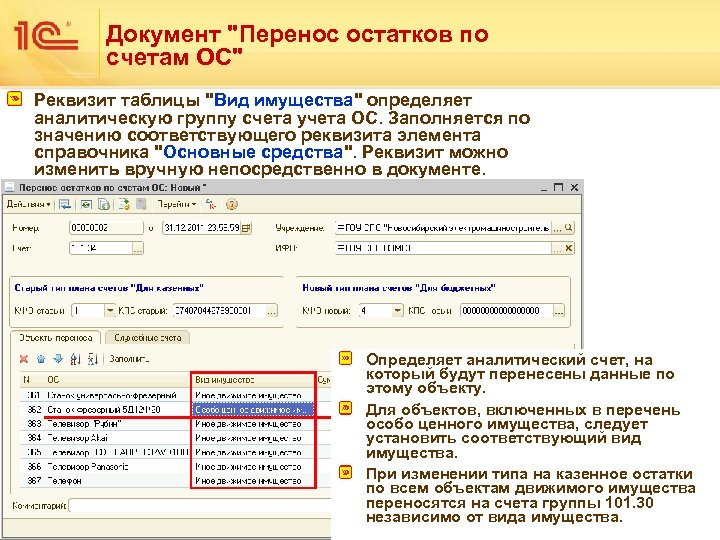Open the ellipsis selector of ИФО field
The width and height of the screenshot is (720, 540).
point(557,248)
